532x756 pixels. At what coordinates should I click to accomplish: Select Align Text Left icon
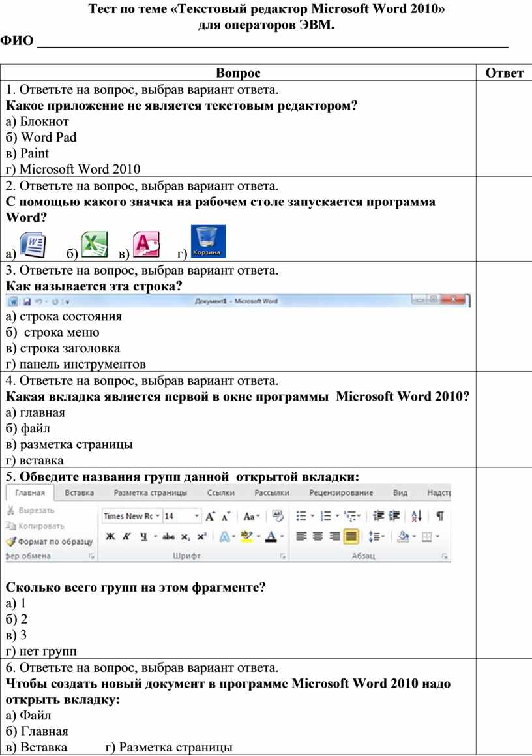(301, 537)
